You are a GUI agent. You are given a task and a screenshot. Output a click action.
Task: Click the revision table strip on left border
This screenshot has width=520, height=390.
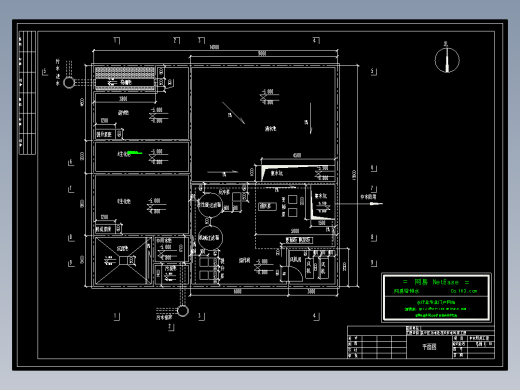[x=27, y=93]
